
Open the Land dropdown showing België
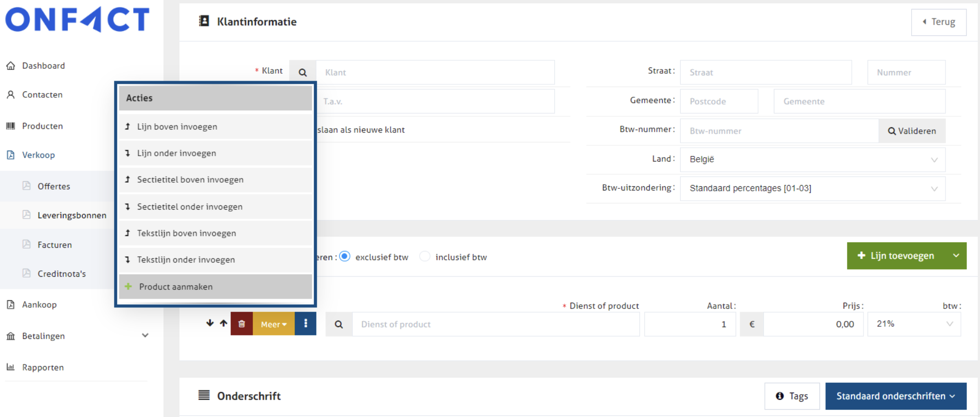pos(812,159)
